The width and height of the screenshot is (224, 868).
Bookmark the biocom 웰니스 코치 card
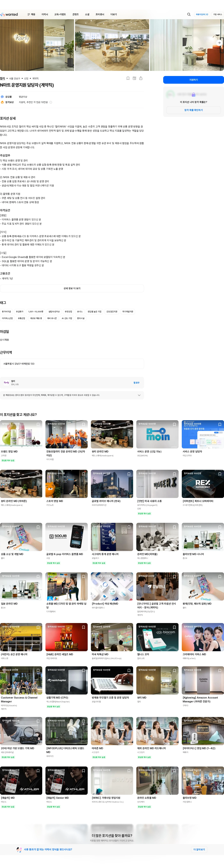tap(174, 627)
